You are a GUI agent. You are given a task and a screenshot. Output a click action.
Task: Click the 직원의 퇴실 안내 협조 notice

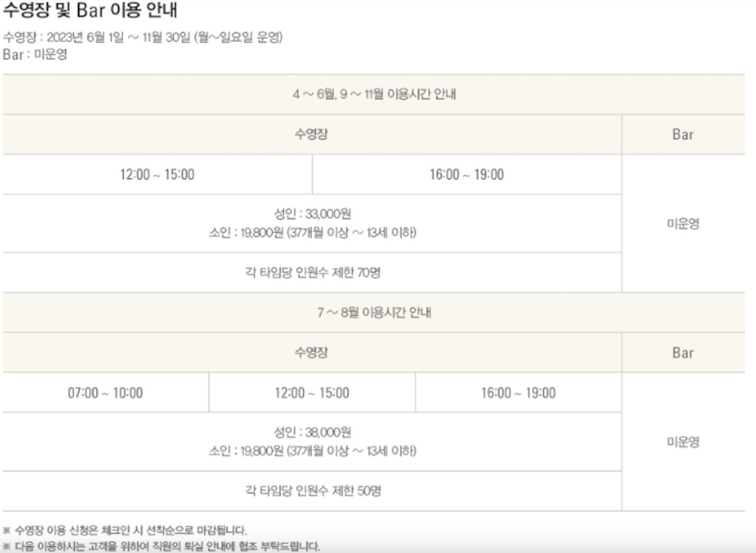167,546
